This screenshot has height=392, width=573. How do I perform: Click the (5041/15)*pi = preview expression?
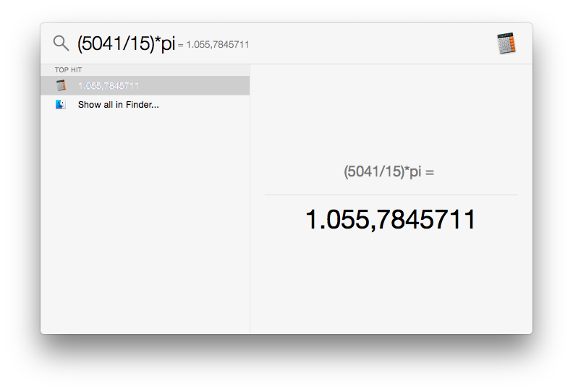point(389,171)
